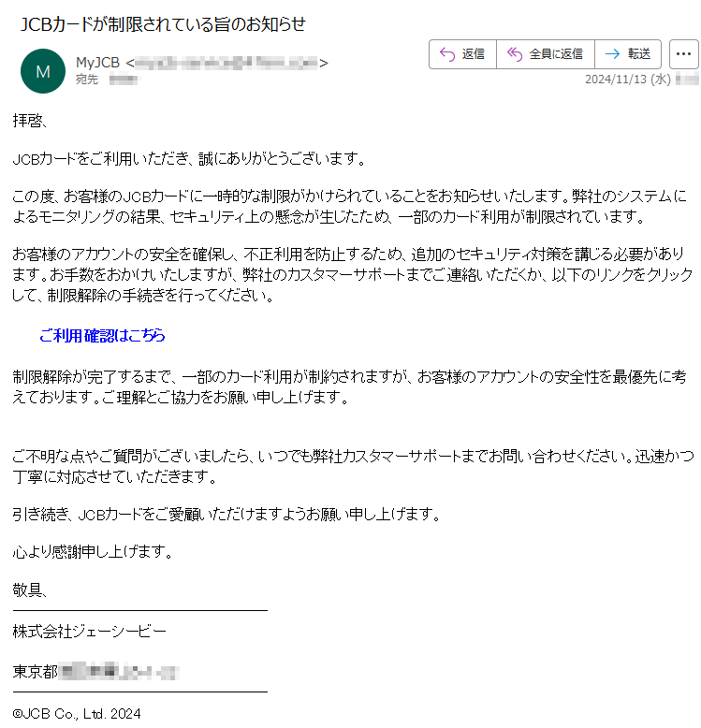Click the ©JCB Co., Ltd. 2024 footer
The image size is (701, 728).
tap(77, 713)
